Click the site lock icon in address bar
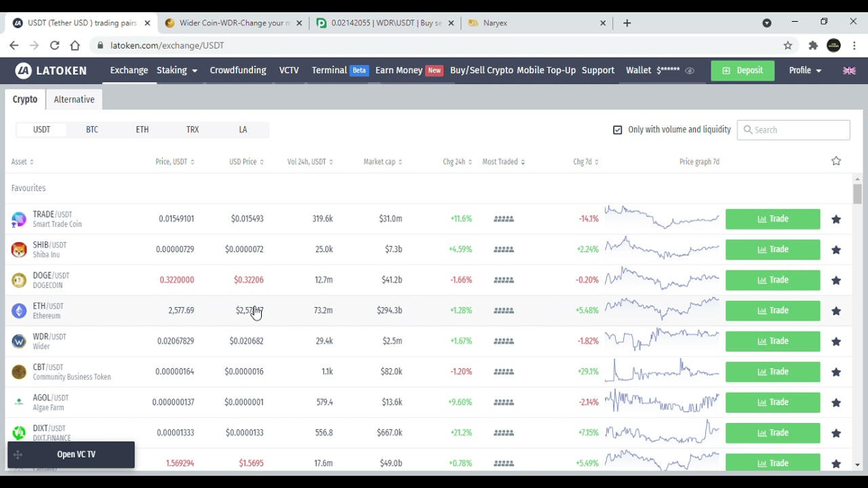Image resolution: width=868 pixels, height=488 pixels. (100, 45)
